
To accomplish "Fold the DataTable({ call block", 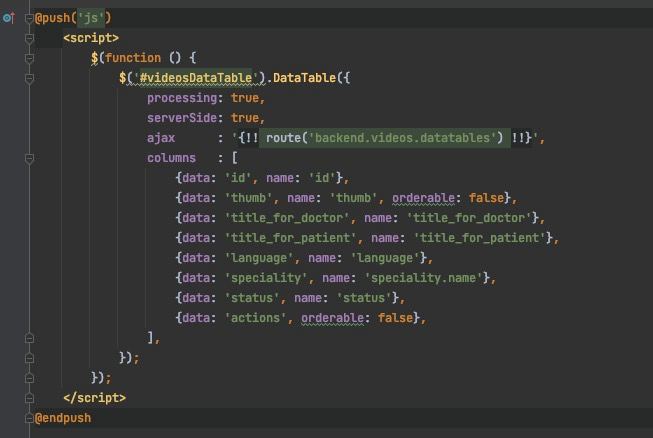I will (x=29, y=78).
